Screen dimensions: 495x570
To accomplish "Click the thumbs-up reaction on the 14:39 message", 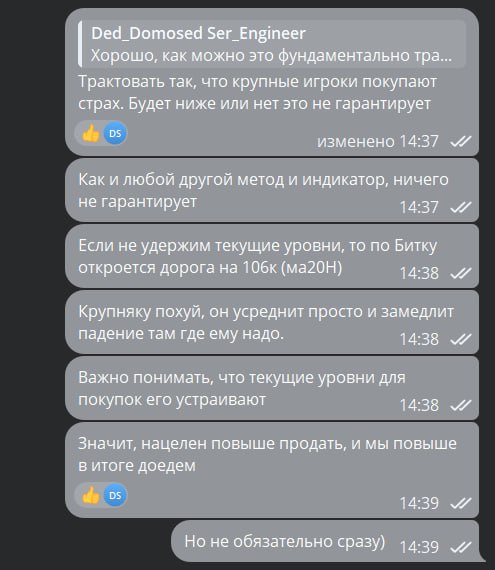I will click(91, 495).
